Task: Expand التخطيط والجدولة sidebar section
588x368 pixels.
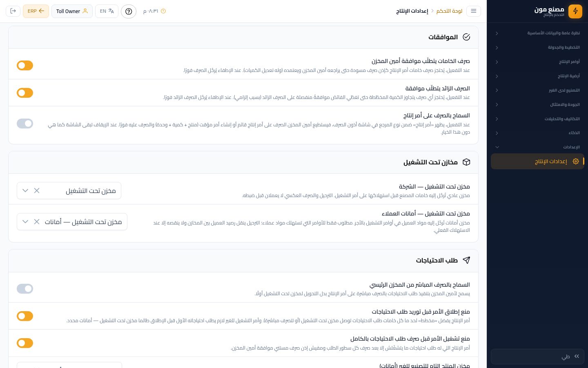Action: click(537, 47)
